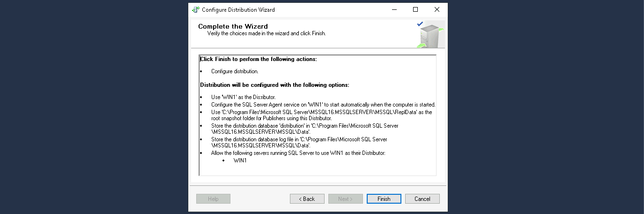Click the SQL Server Agent service line

coord(323,105)
